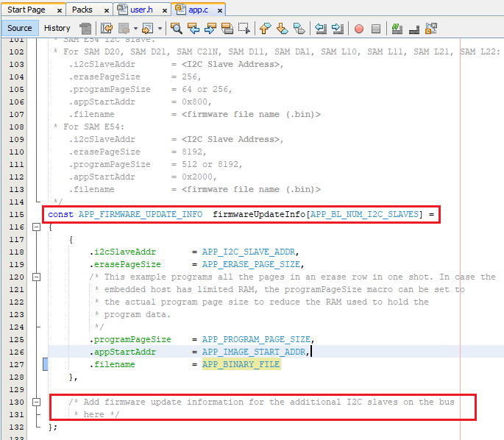Click .i2cSlaveAddr field on line 118

pos(122,252)
